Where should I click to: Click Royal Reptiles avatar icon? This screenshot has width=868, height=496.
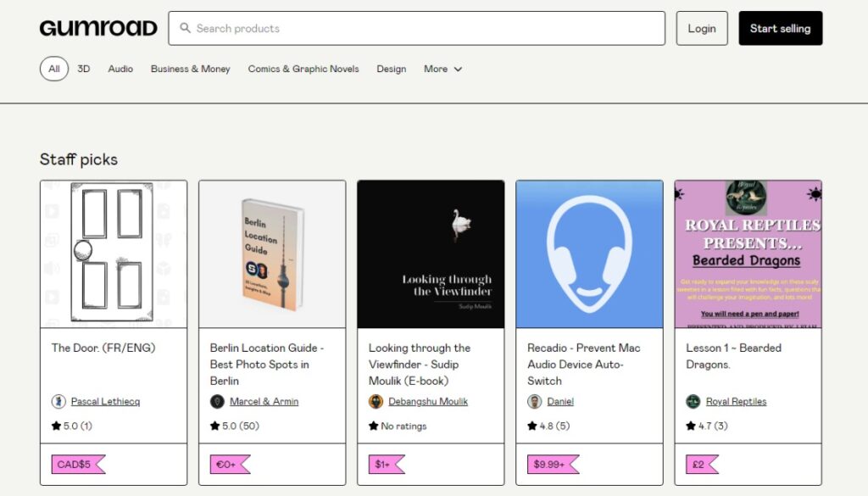[x=693, y=401]
